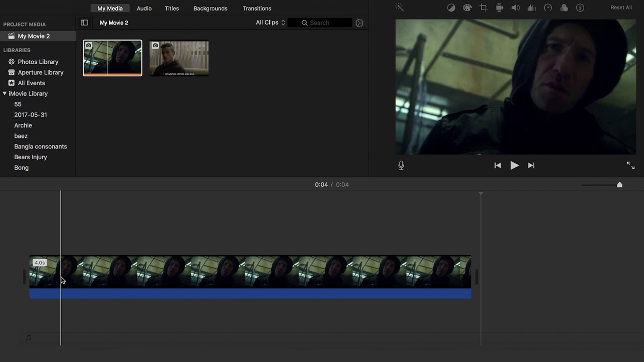Image resolution: width=644 pixels, height=362 pixels.
Task: Open noise reduction and equalizer tool
Action: [x=532, y=8]
